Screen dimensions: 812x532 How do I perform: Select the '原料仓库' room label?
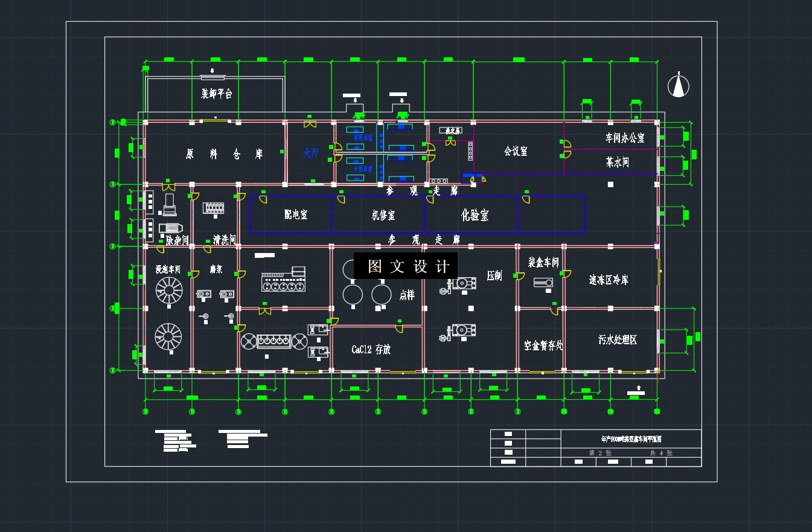coord(224,154)
